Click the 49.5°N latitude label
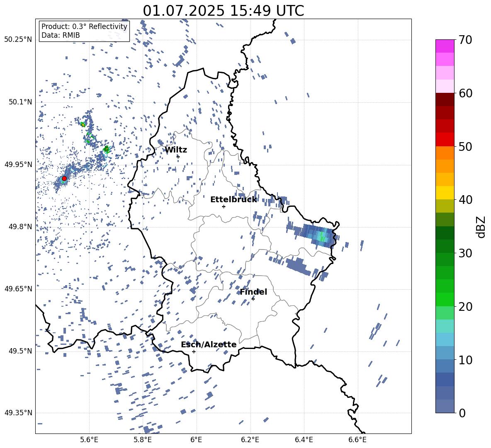 (20, 351)
